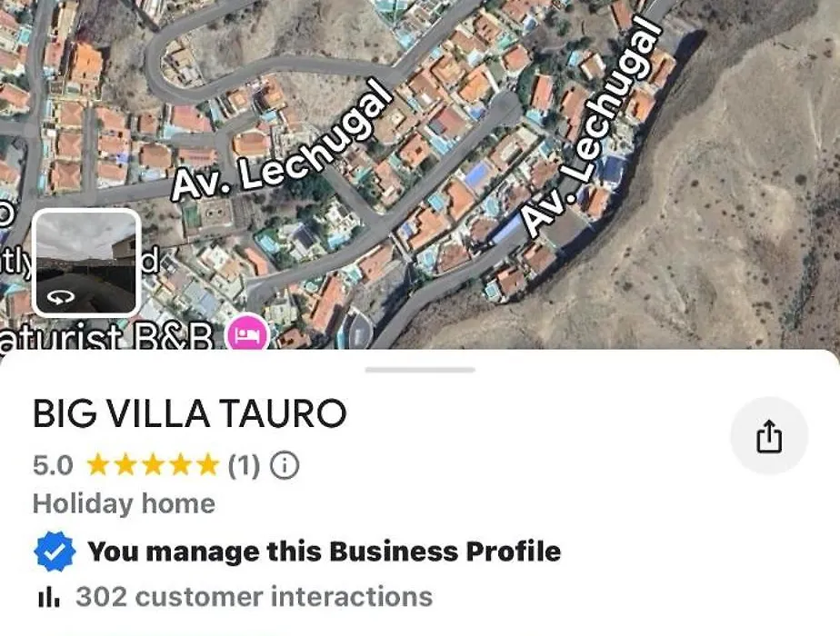Tap You manage this Business Profile

click(x=325, y=552)
